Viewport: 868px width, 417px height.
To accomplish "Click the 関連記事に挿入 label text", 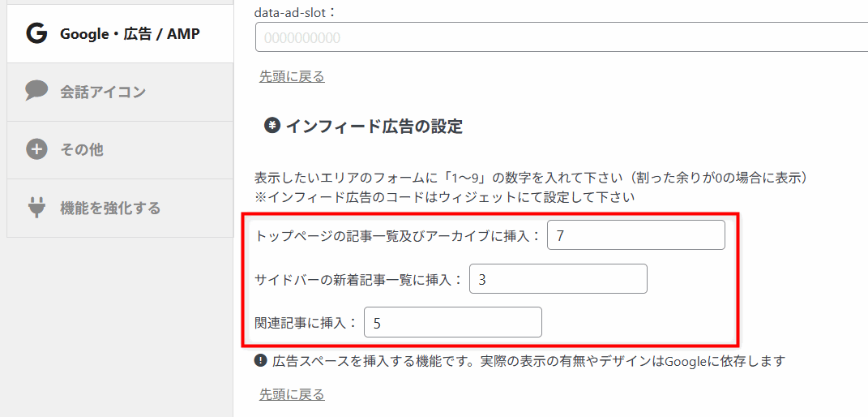I will pos(306,322).
